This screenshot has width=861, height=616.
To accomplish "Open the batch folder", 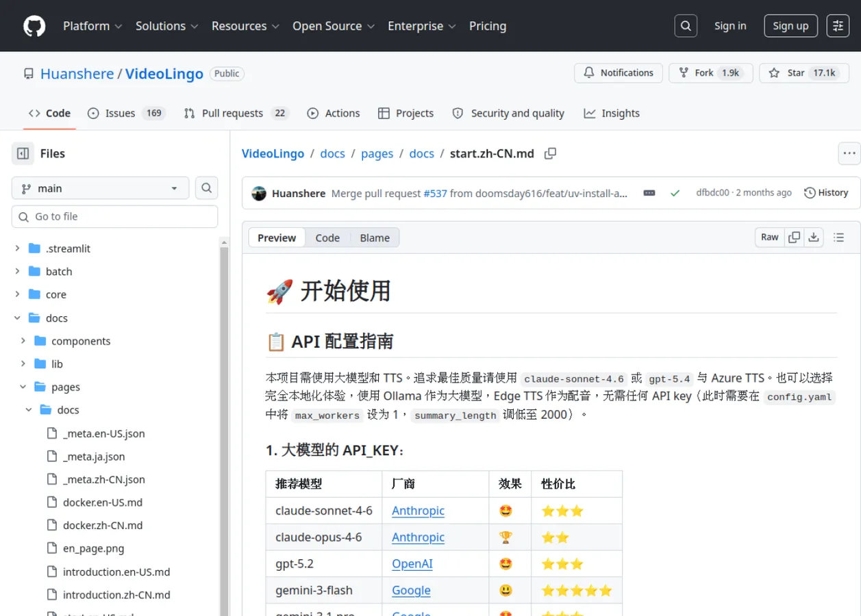I will [59, 272].
